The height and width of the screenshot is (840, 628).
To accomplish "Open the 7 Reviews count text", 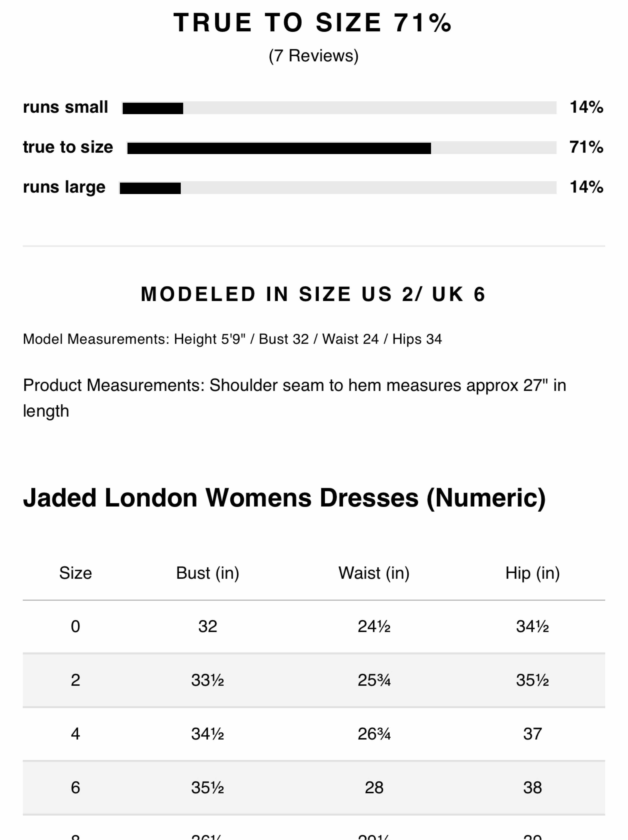I will (314, 56).
